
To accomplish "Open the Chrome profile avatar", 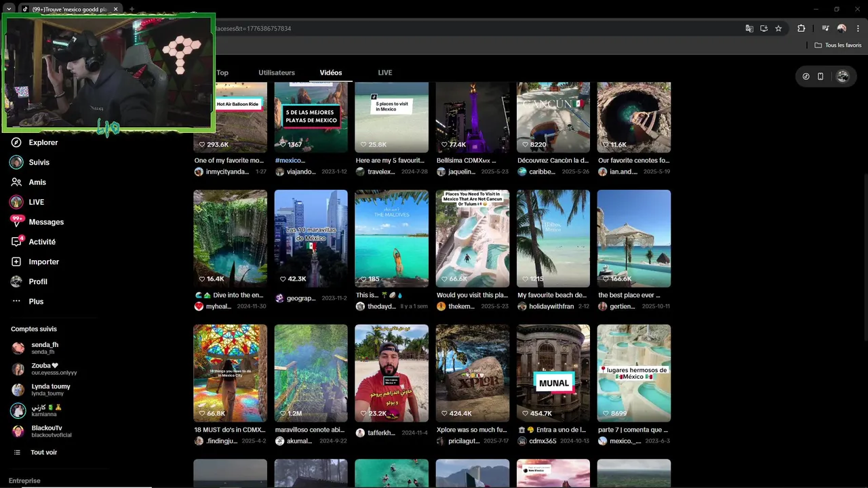I will 842,28.
